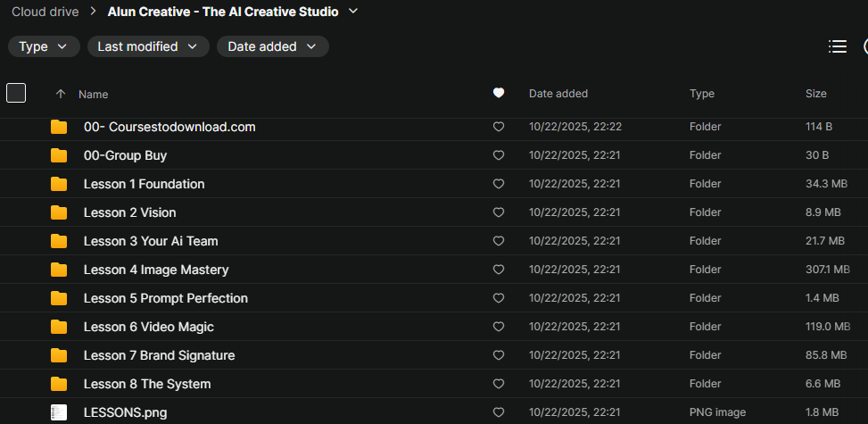Viewport: 868px width, 424px height.
Task: Click the sort arrow next to Name
Action: coord(61,94)
